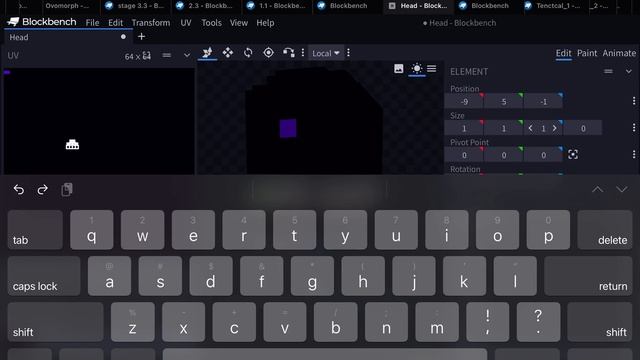This screenshot has width=640, height=360.
Task: Open Local transform space dropdown
Action: pos(326,53)
